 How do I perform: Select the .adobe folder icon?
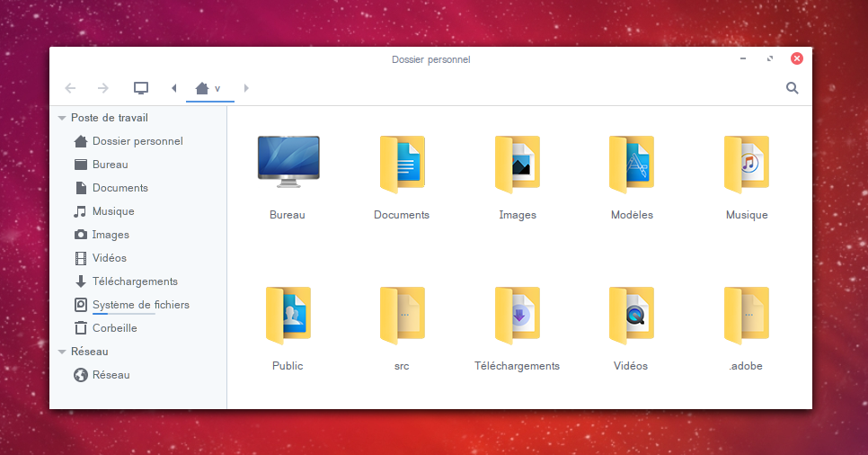coord(747,316)
